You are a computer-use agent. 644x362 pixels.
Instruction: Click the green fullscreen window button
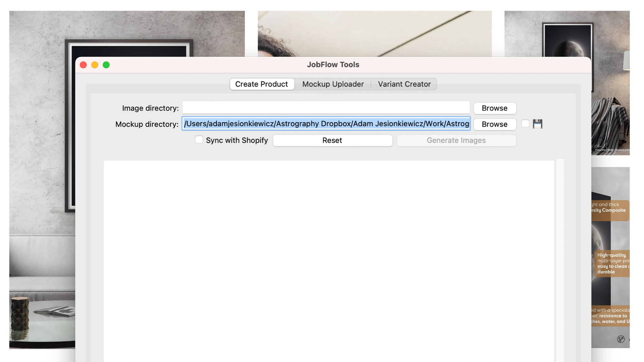point(106,65)
